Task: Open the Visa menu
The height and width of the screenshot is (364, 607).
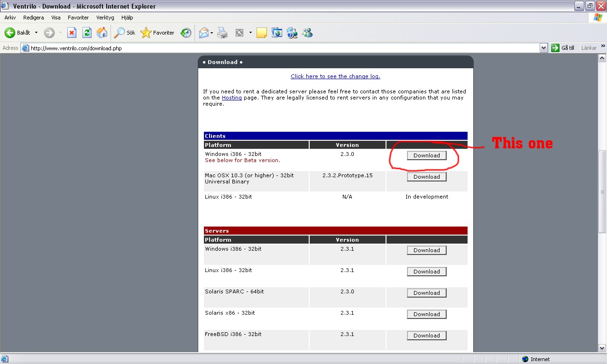Action: 56,18
